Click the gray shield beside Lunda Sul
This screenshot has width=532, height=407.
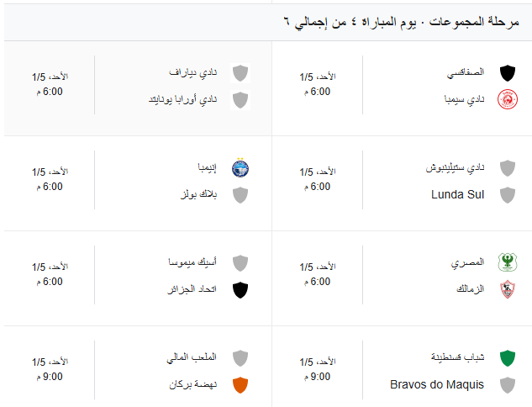point(507,195)
